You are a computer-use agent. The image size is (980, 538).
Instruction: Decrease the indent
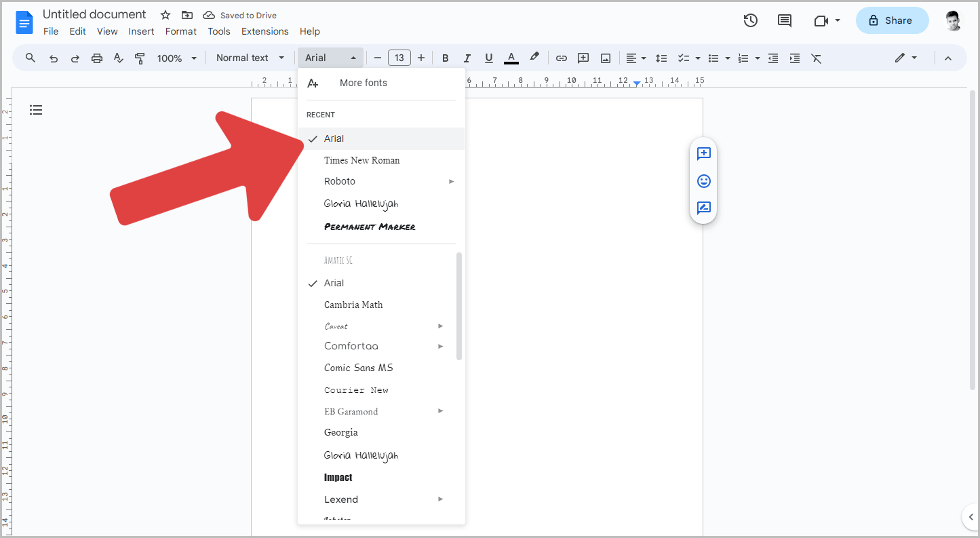click(x=773, y=58)
